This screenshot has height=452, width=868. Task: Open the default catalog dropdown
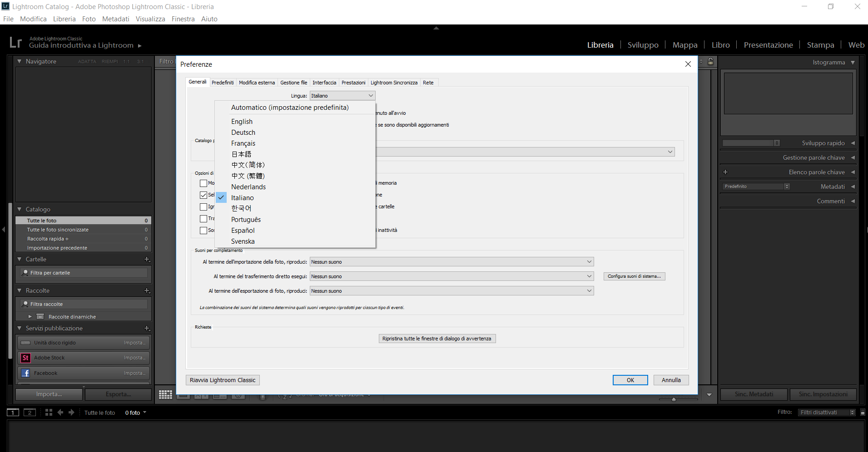[525, 152]
